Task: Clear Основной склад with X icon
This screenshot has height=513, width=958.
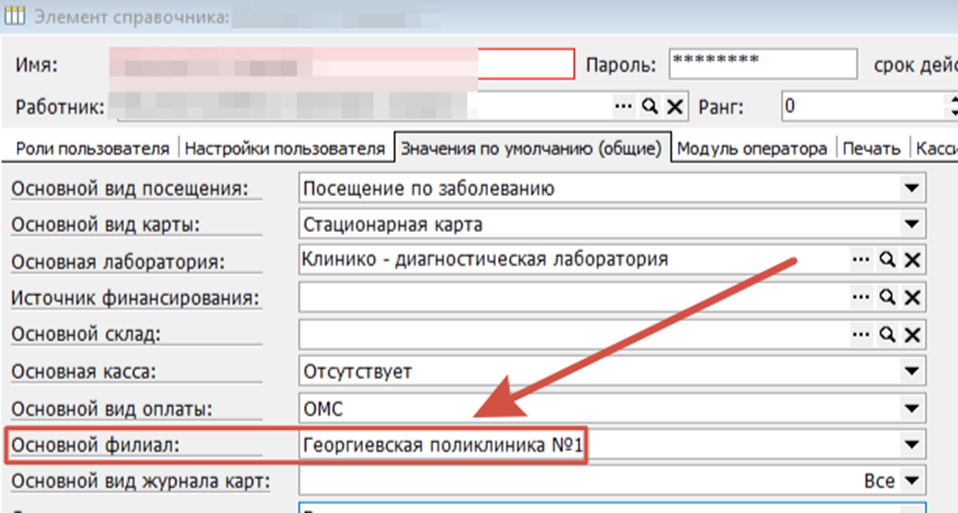Action: pyautogui.click(x=911, y=334)
